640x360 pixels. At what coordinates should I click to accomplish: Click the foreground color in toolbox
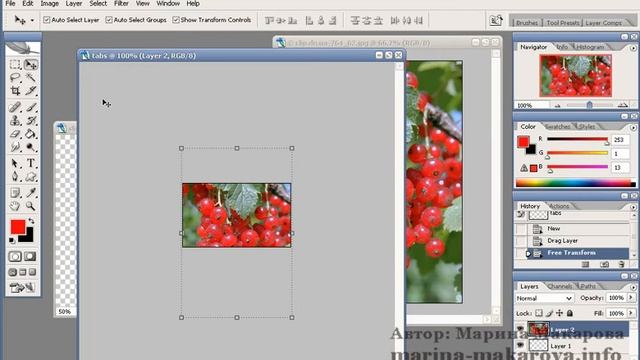[x=18, y=227]
